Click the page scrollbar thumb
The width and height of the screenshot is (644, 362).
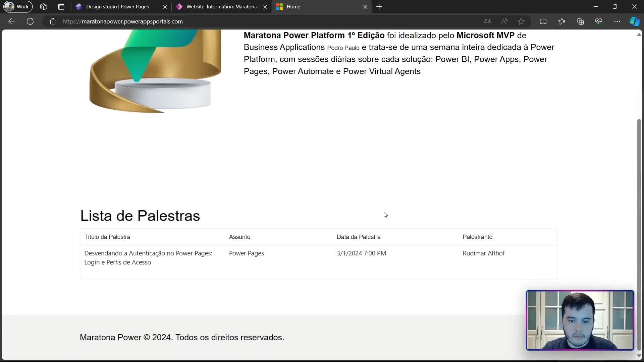[639, 235]
